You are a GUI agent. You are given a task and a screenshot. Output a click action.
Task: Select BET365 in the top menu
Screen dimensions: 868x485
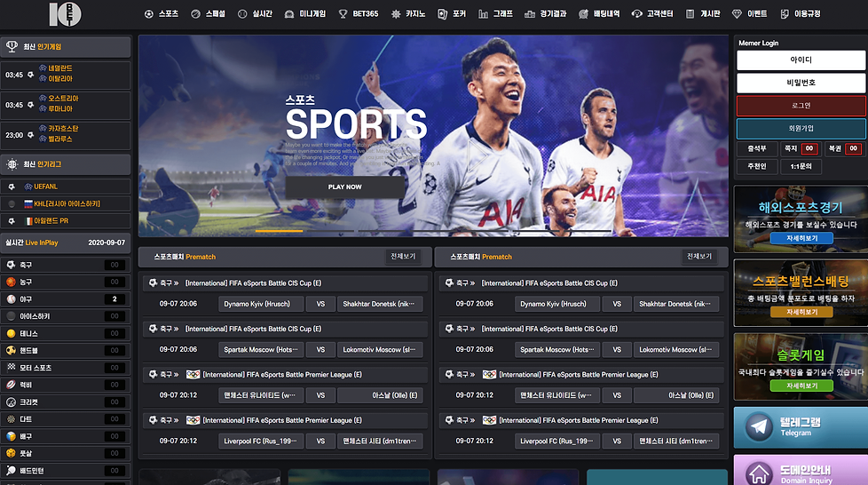[x=359, y=14]
